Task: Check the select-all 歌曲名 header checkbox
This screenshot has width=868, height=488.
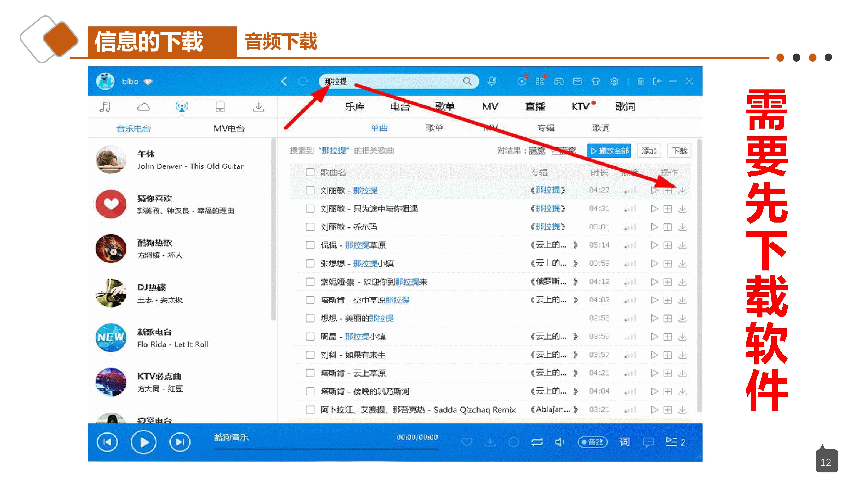Action: pyautogui.click(x=310, y=172)
